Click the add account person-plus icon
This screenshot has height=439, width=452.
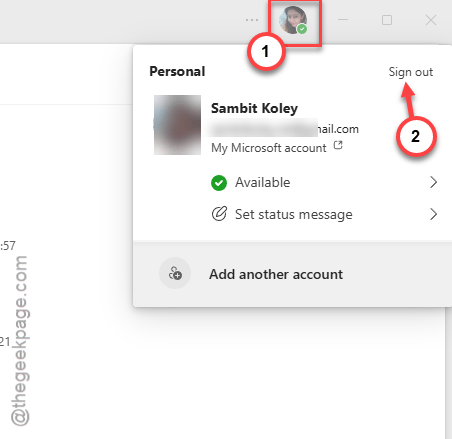pyautogui.click(x=175, y=273)
